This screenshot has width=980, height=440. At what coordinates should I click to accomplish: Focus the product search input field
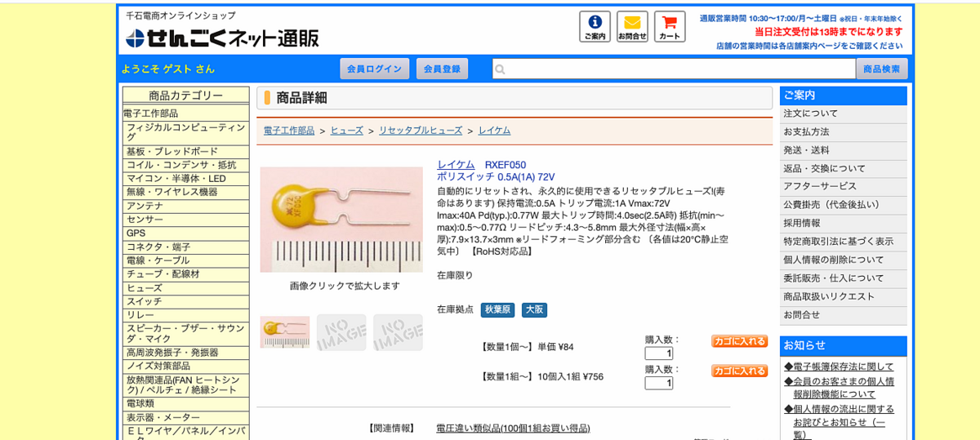click(x=674, y=69)
